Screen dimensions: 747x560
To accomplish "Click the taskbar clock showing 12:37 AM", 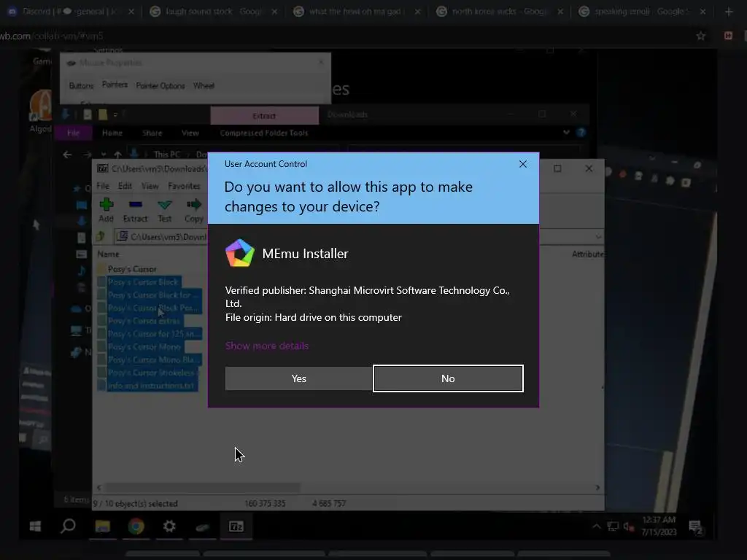I will (x=659, y=526).
